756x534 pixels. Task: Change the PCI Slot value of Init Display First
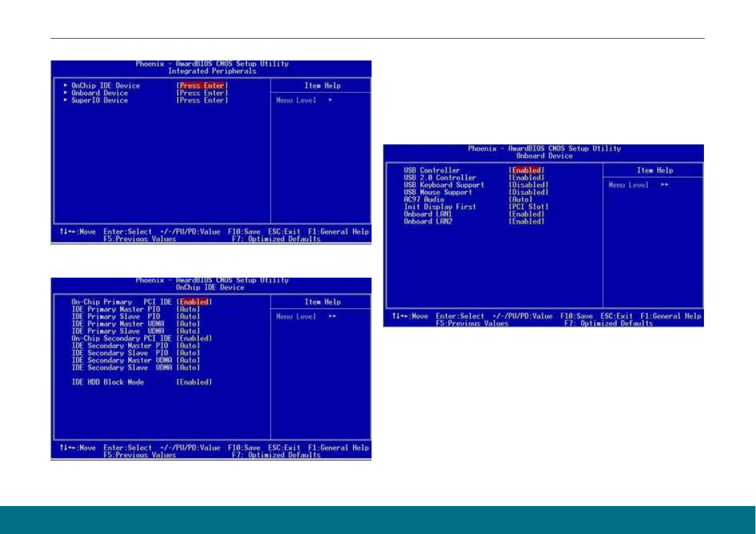(x=528, y=207)
